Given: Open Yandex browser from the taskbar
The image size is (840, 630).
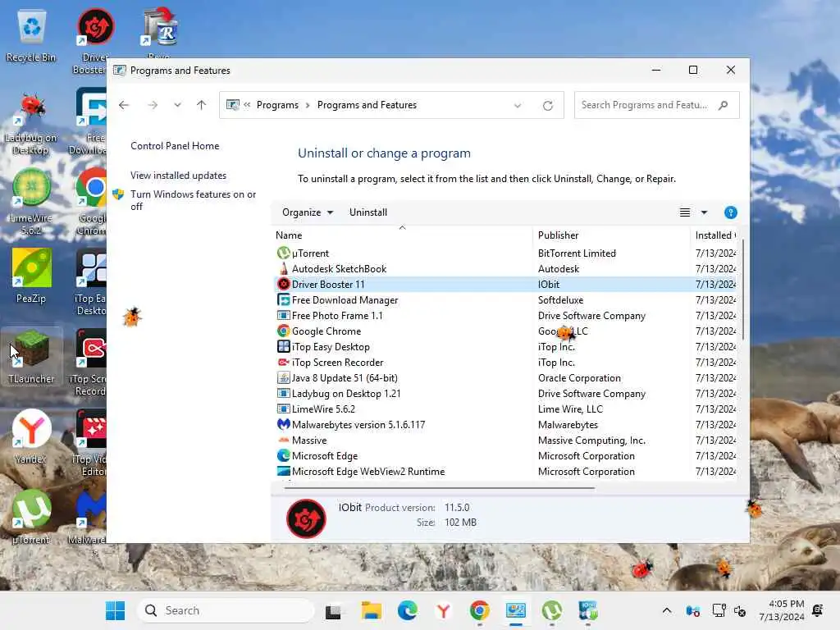Looking at the screenshot, I should coord(444,610).
